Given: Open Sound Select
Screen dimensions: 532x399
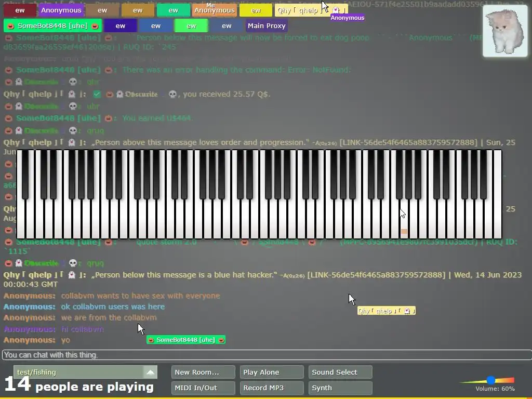Looking at the screenshot, I should click(340, 372).
